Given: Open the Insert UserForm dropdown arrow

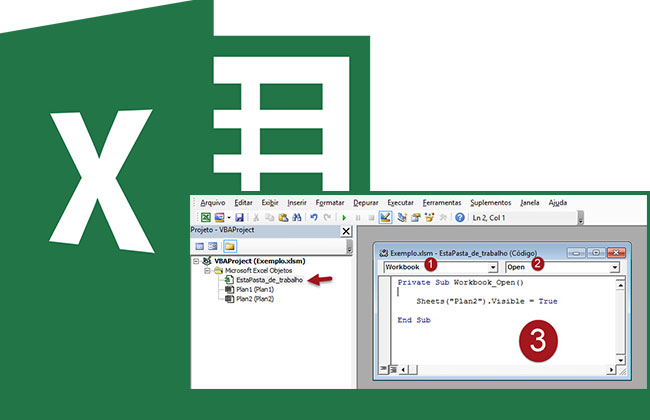Looking at the screenshot, I should pos(229,218).
